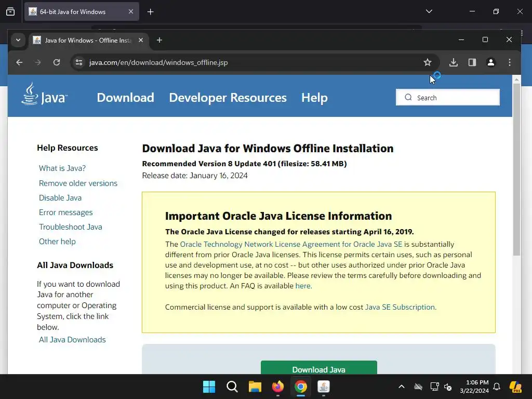Open Chrome from taskbar

tap(301, 387)
